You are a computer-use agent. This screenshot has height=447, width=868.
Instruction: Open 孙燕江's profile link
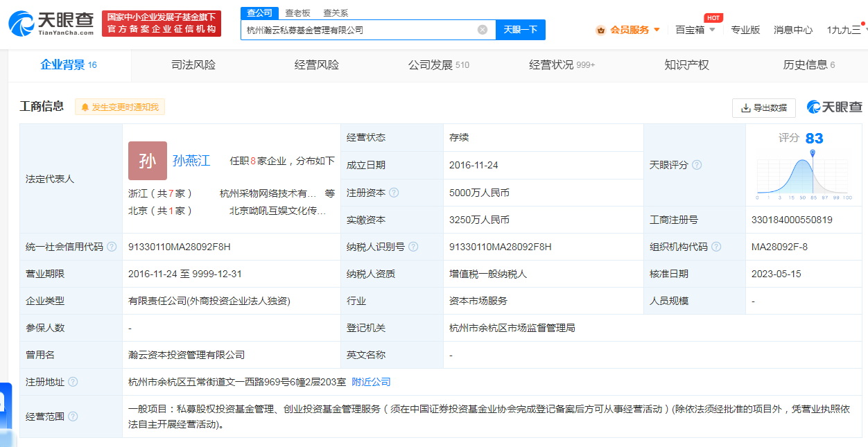tap(191, 161)
